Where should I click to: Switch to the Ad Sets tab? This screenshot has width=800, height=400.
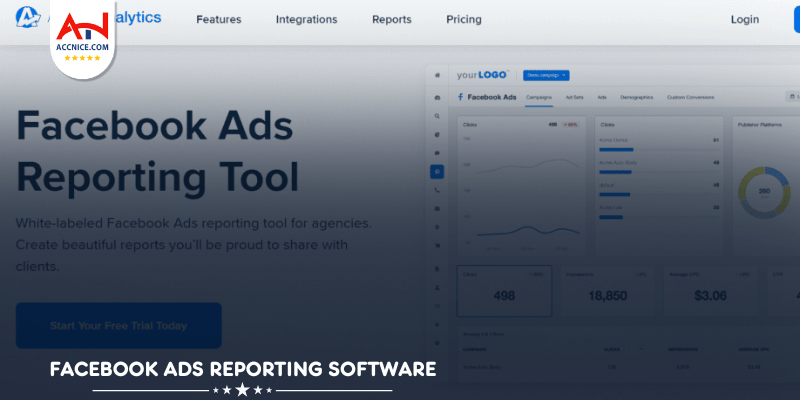(574, 97)
